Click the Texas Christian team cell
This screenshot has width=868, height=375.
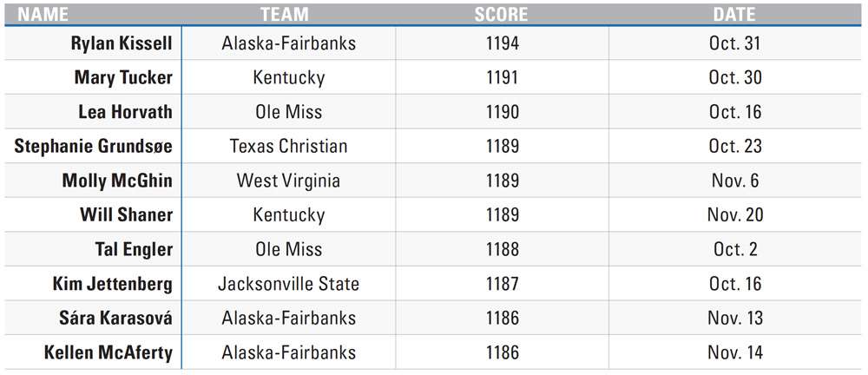[x=288, y=147]
